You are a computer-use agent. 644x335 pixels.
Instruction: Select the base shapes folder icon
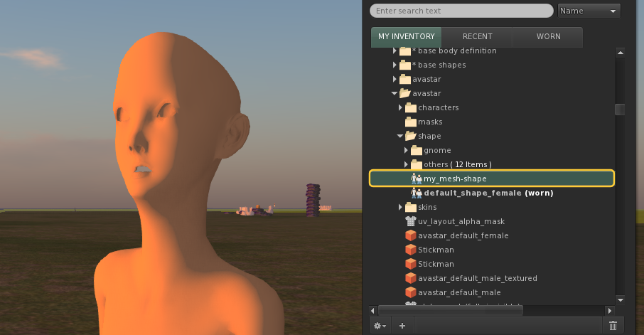point(405,65)
